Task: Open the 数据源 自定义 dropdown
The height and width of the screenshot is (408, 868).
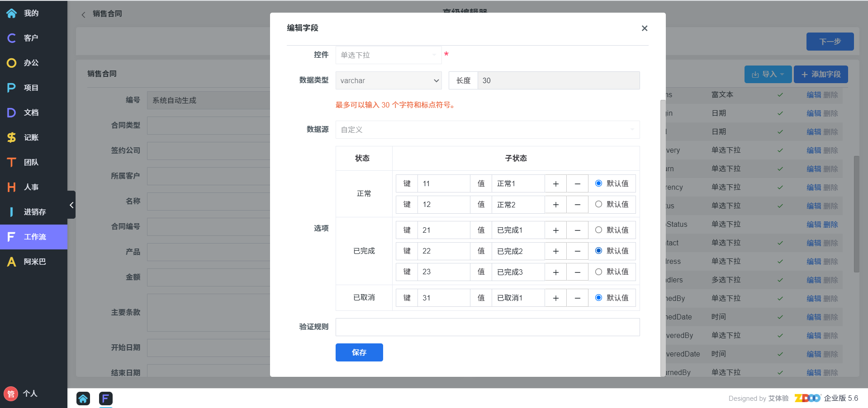Action: (x=487, y=130)
